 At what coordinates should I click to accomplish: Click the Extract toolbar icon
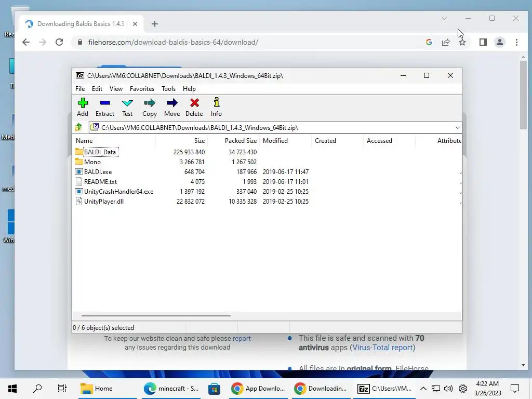[x=105, y=107]
